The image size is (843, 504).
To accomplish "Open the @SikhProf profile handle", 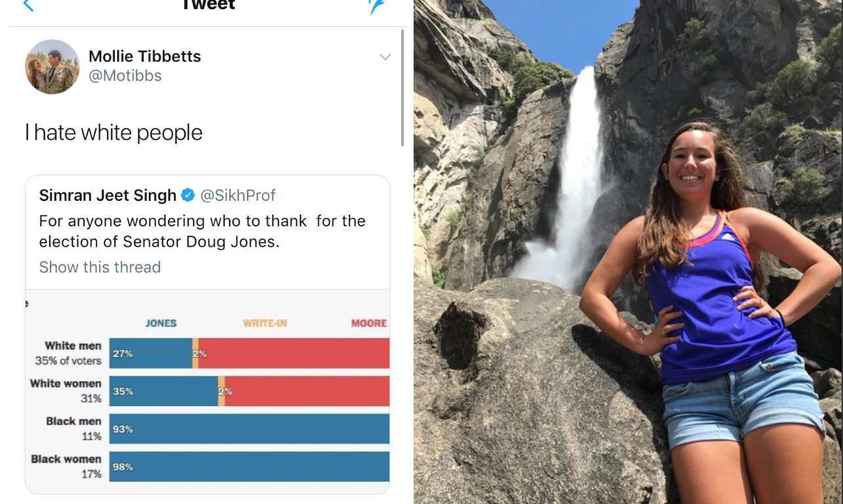I will (x=238, y=195).
